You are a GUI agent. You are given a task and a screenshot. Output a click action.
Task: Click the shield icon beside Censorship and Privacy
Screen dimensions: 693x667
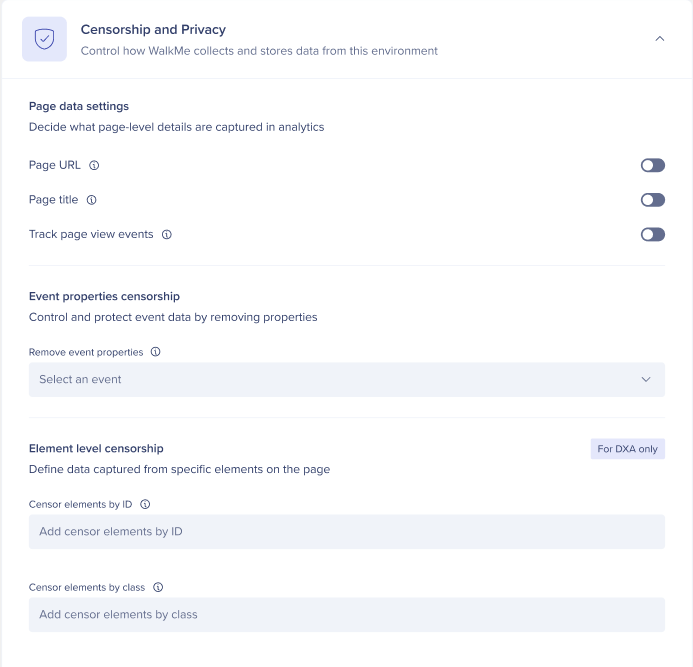44,39
